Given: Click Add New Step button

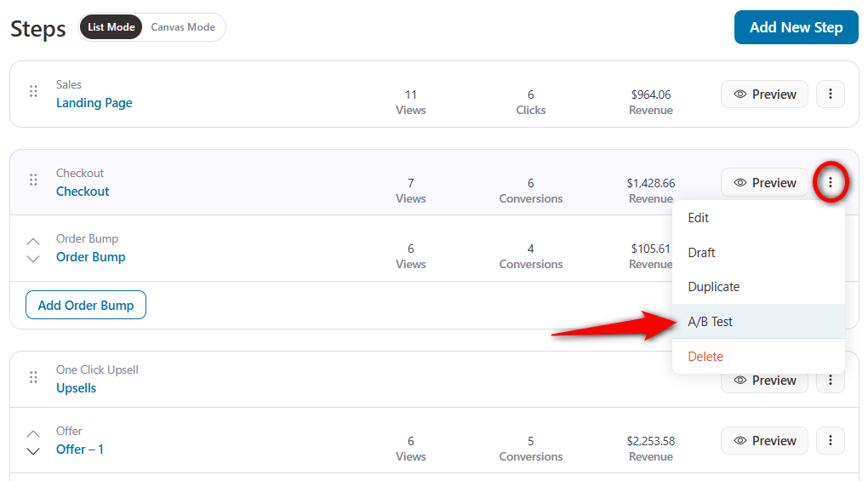Looking at the screenshot, I should pyautogui.click(x=796, y=27).
